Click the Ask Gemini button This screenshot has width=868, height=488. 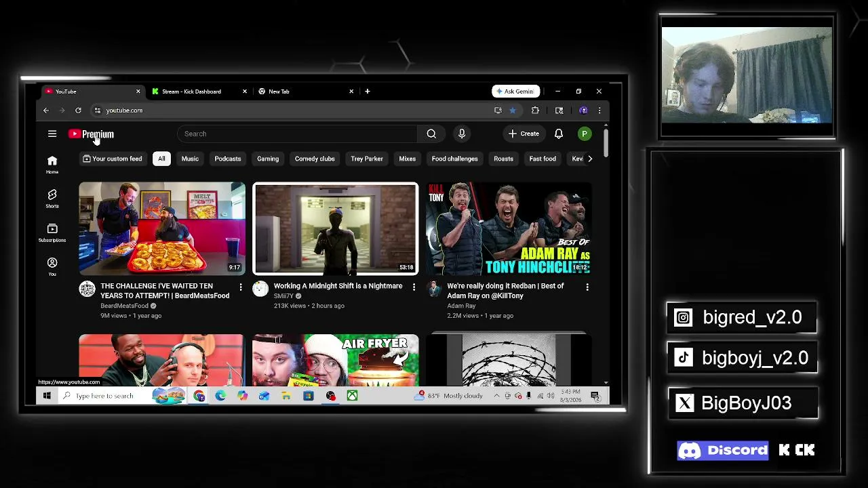515,91
